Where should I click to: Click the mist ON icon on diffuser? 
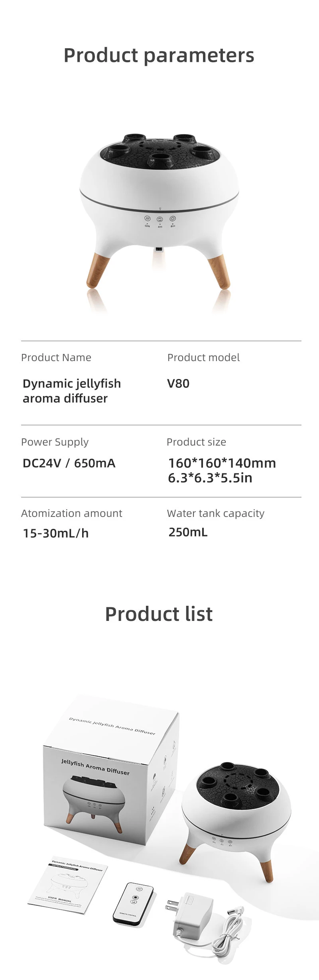pyautogui.click(x=147, y=219)
